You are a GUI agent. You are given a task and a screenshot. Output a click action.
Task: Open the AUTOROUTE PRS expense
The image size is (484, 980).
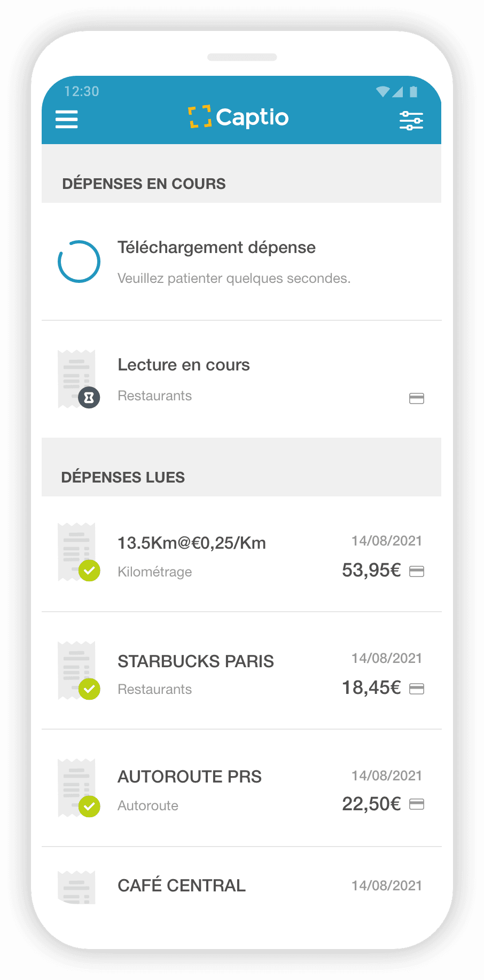tap(190, 777)
